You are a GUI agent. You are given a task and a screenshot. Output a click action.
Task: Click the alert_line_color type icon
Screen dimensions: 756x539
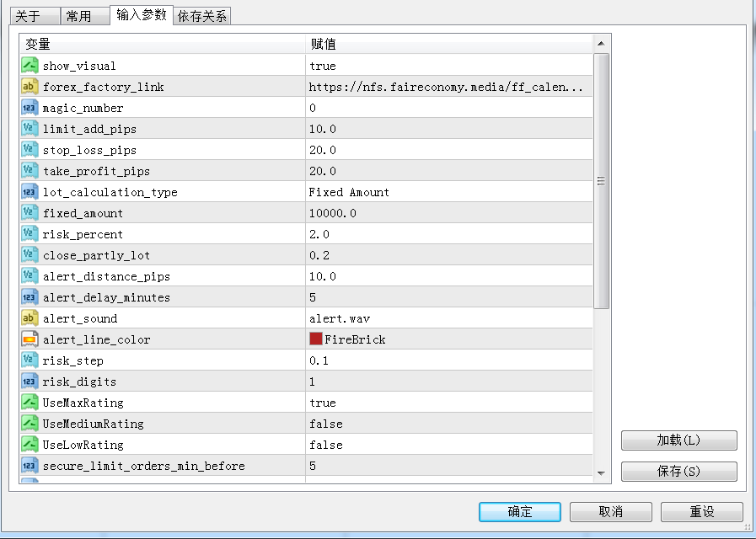click(x=29, y=339)
